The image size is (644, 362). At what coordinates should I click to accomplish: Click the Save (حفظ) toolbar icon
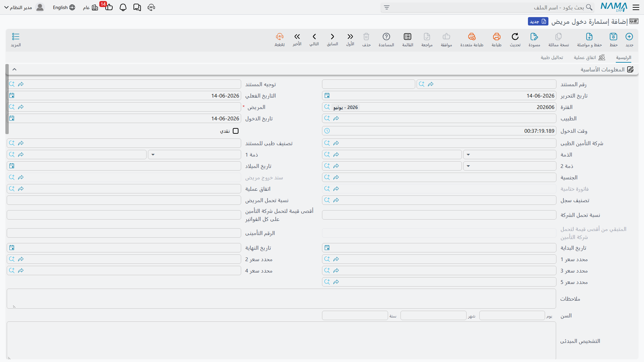[x=613, y=40]
